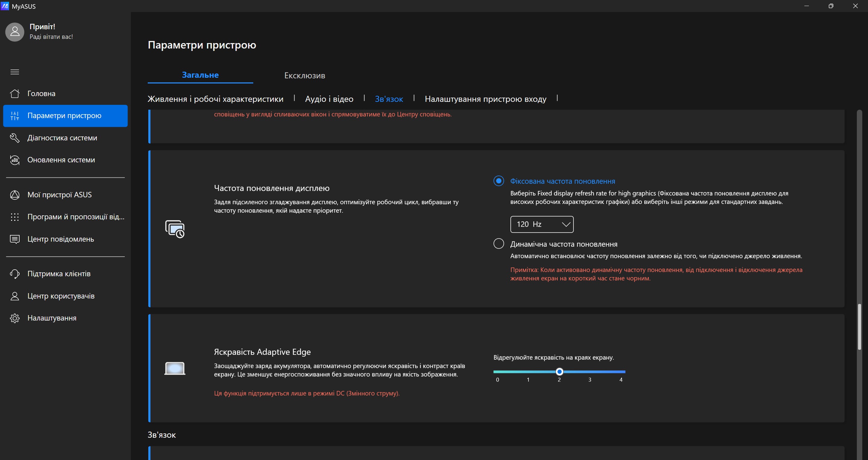The height and width of the screenshot is (460, 868).
Task: Collapse the sidebar with hamburger menu
Action: point(15,72)
